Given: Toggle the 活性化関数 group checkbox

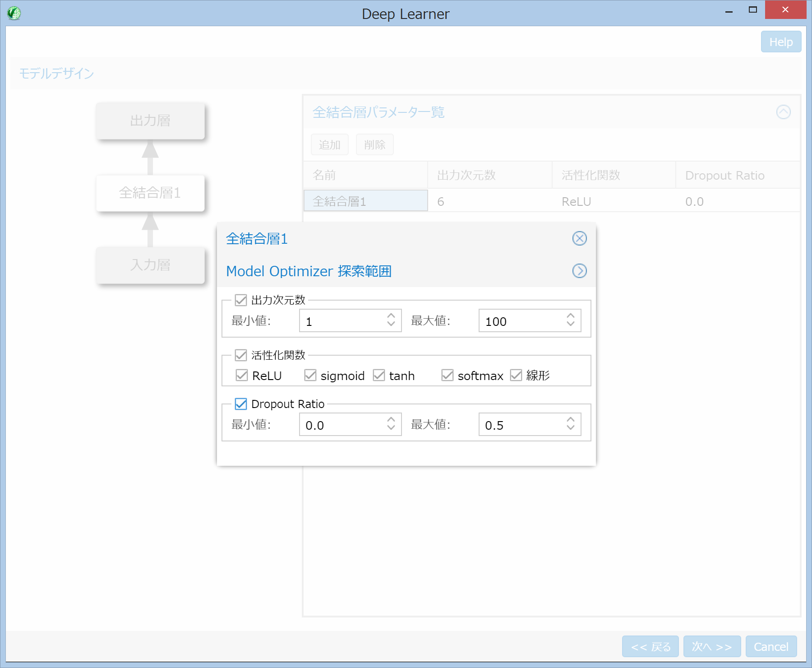Looking at the screenshot, I should [x=241, y=355].
